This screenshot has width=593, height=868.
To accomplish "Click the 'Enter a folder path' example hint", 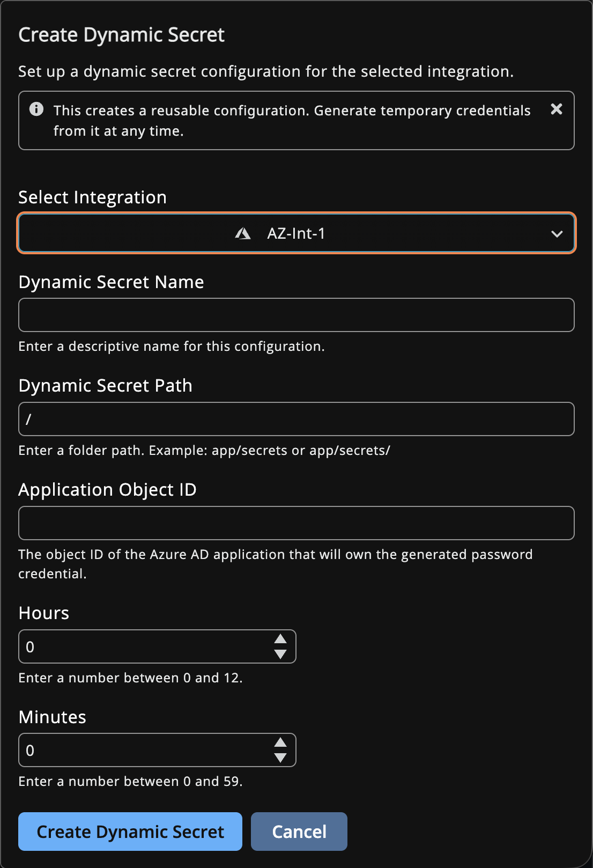I will [204, 450].
